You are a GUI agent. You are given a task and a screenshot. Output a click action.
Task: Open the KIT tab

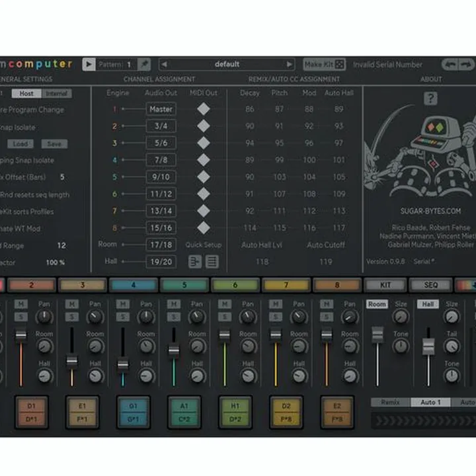(385, 285)
